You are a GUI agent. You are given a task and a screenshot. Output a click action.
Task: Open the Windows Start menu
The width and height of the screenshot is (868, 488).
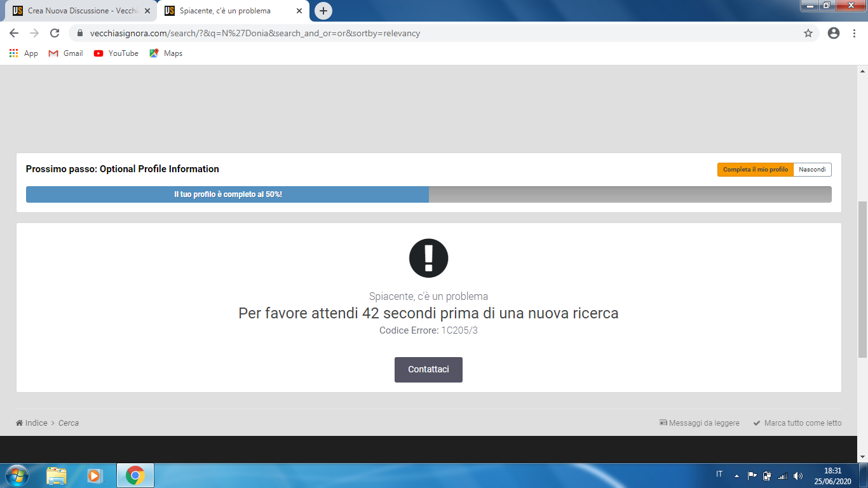click(x=17, y=475)
